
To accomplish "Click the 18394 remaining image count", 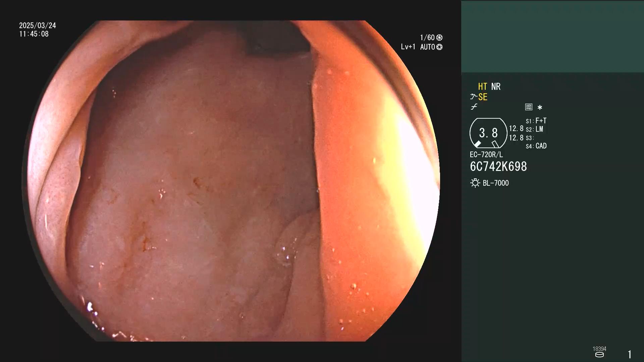I will tap(599, 349).
